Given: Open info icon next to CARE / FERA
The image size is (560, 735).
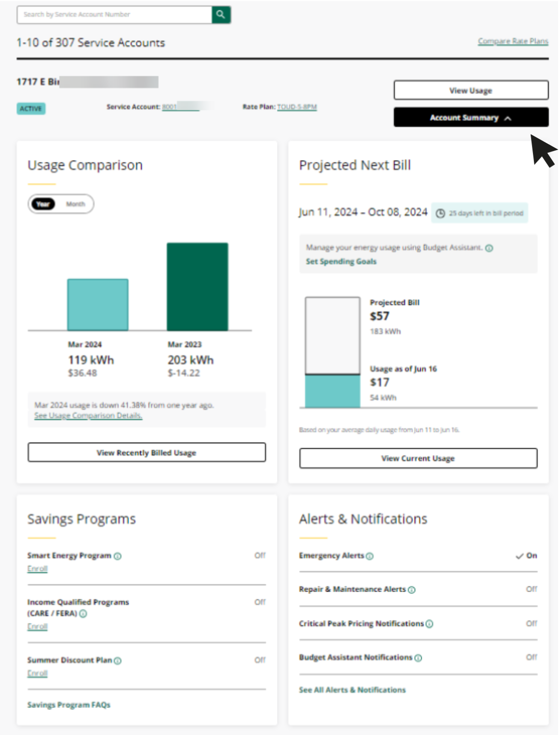Looking at the screenshot, I should tap(83, 614).
